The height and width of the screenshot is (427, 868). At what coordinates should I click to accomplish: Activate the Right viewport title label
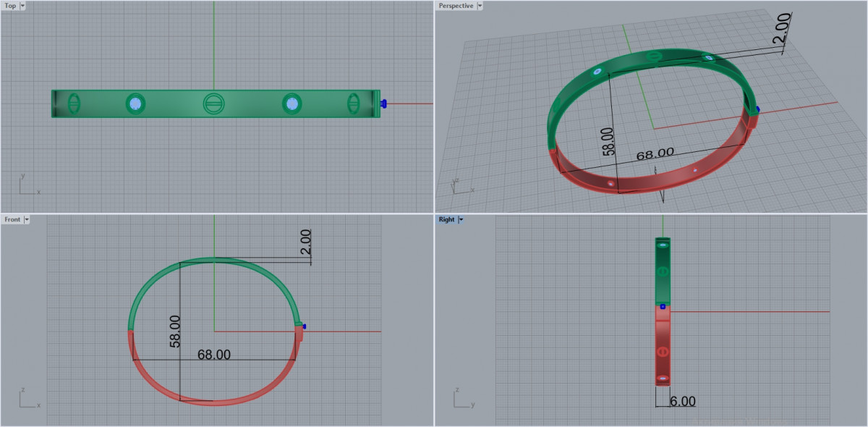pyautogui.click(x=446, y=219)
